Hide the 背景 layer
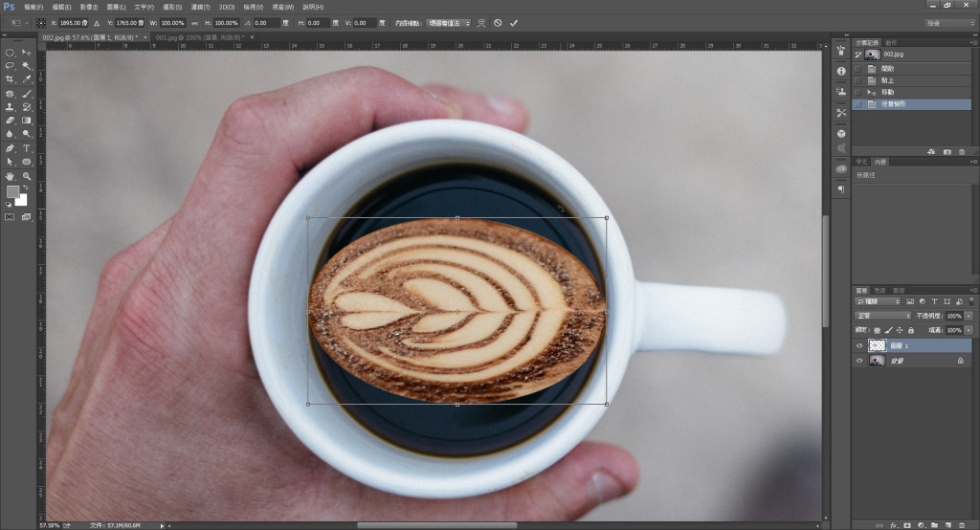Image resolution: width=980 pixels, height=530 pixels. pyautogui.click(x=858, y=362)
